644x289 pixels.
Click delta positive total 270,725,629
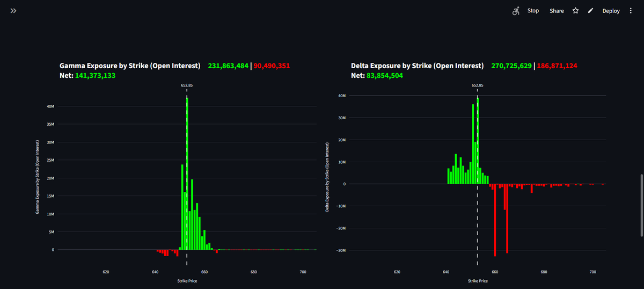click(x=511, y=66)
